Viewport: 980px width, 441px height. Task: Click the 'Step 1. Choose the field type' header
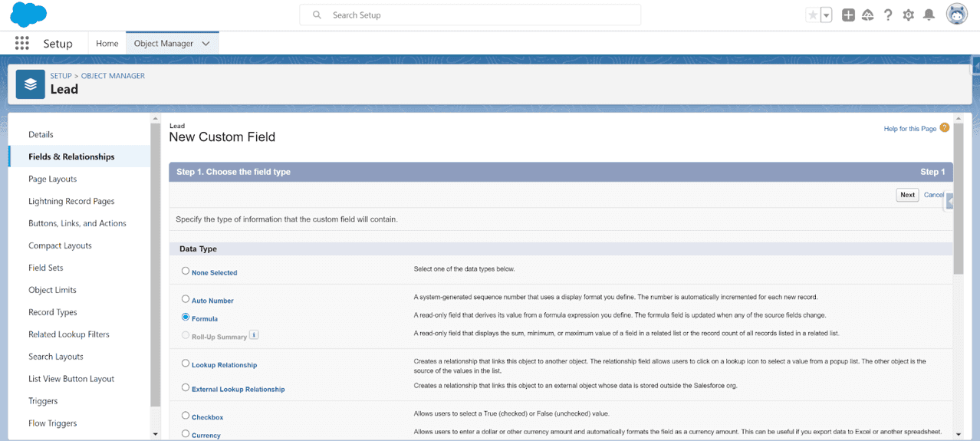pos(233,172)
